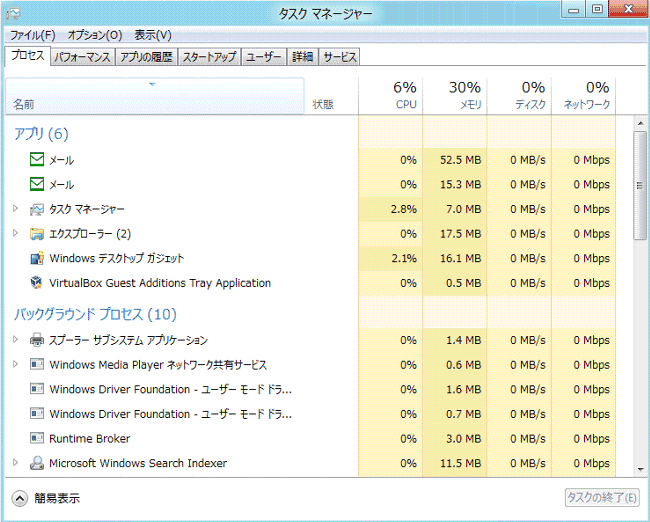
Task: Sort by the 状態 column header
Action: pos(331,96)
